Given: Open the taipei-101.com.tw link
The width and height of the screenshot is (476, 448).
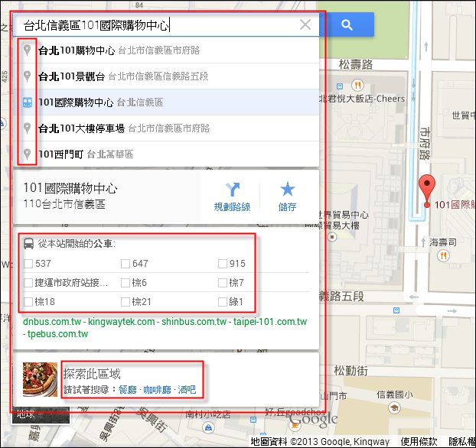Looking at the screenshot, I should coord(270,322).
